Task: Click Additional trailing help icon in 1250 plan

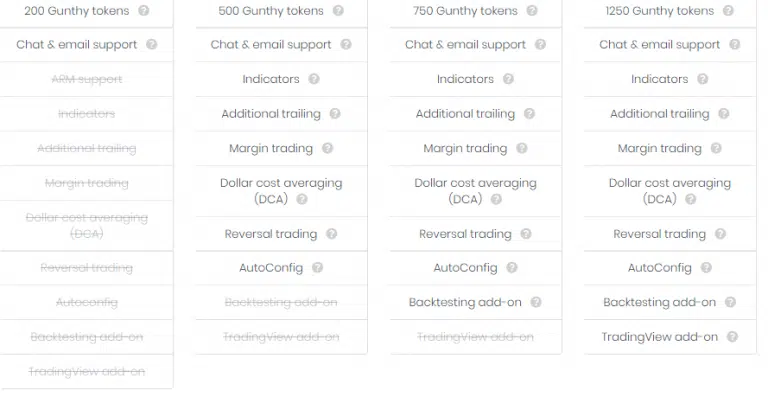Action: tap(723, 114)
